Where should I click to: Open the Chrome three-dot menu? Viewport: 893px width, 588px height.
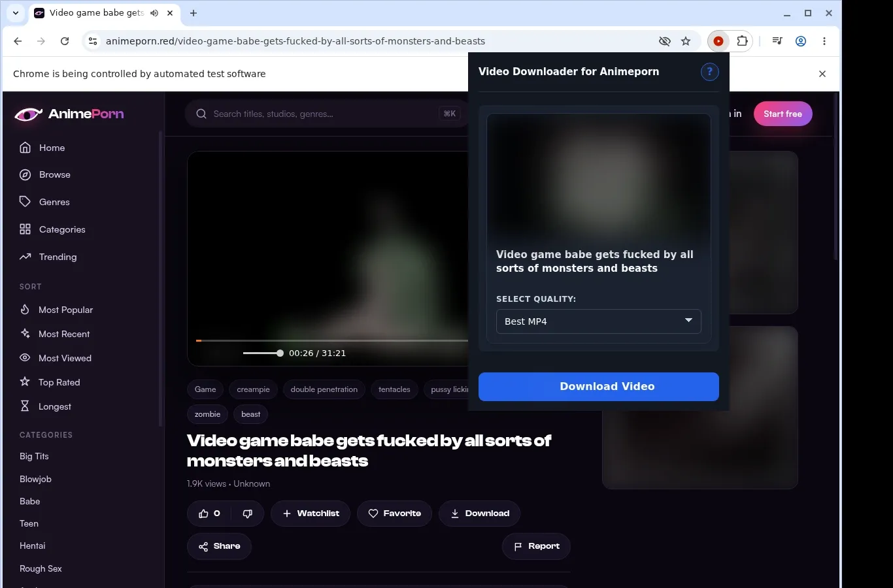pyautogui.click(x=824, y=41)
